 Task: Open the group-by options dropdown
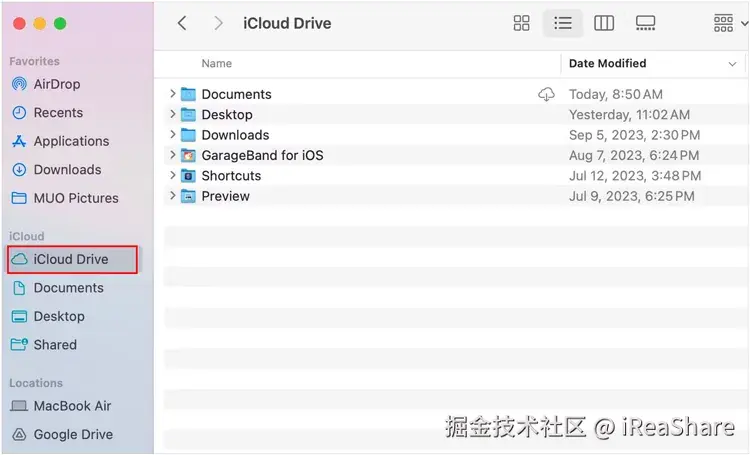point(730,23)
